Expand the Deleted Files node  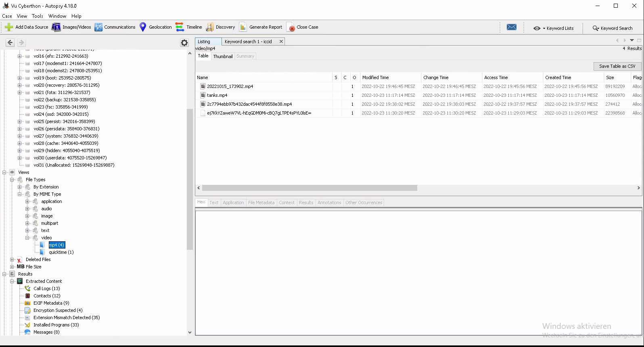point(12,259)
